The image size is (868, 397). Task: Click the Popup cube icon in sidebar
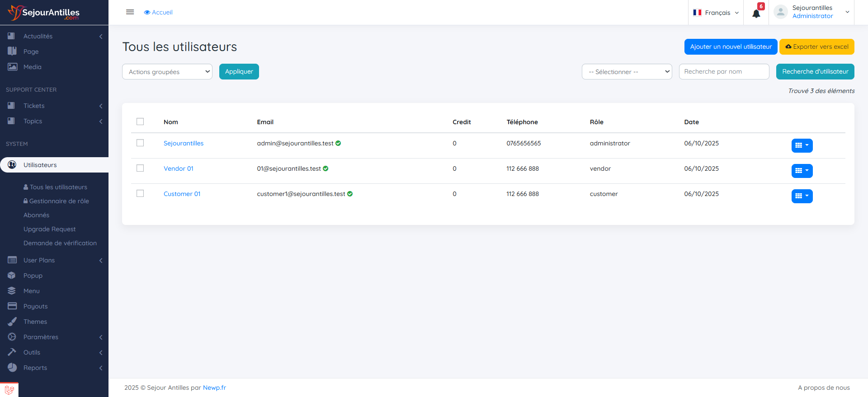(12, 276)
